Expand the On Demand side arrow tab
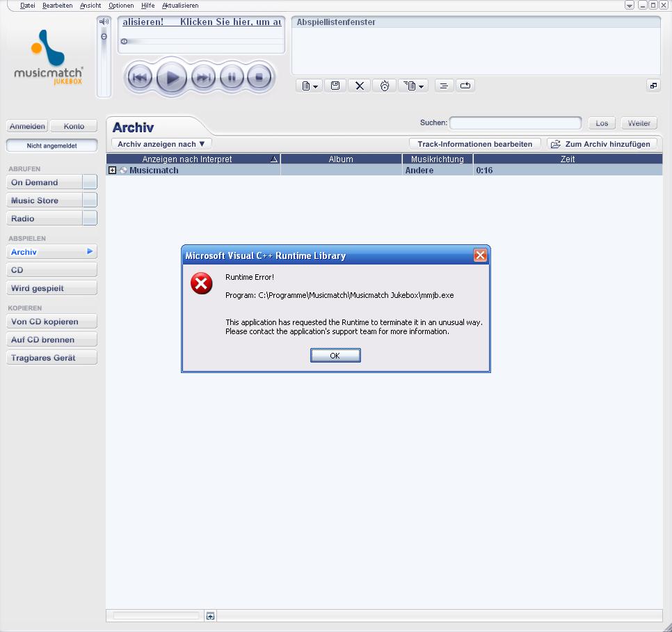Screen dimensions: 672x632 (x=90, y=182)
